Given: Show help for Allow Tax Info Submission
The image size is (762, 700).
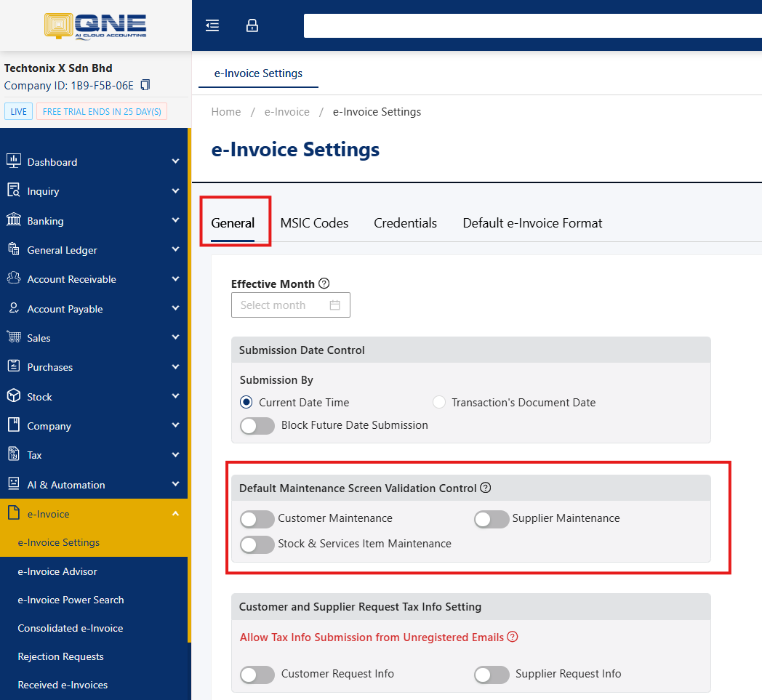Looking at the screenshot, I should point(512,637).
